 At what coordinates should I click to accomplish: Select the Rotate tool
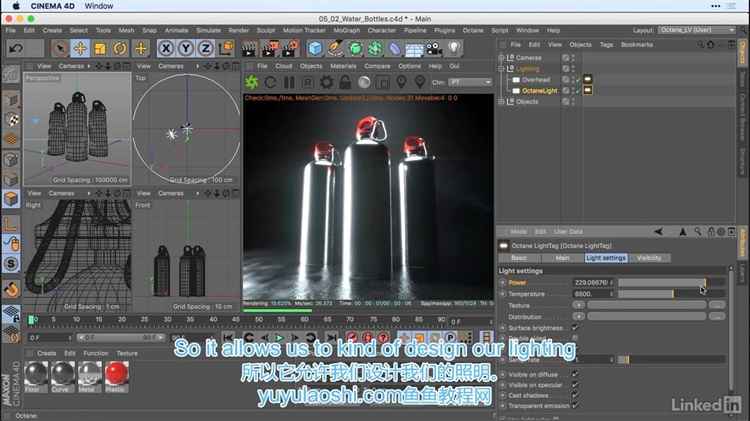120,48
